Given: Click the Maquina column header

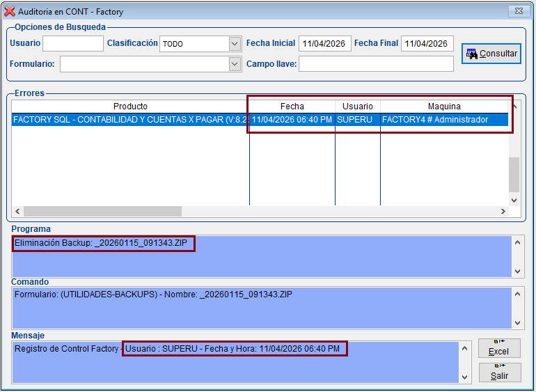Looking at the screenshot, I should click(x=443, y=107).
